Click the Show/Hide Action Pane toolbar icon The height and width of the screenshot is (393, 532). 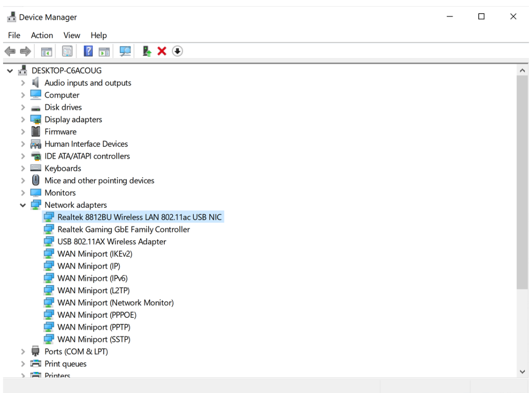coord(104,52)
